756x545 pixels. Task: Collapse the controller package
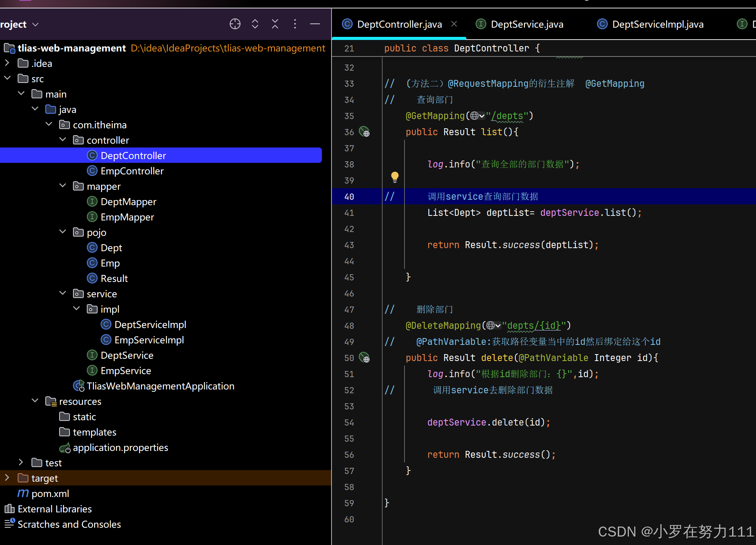pyautogui.click(x=63, y=140)
